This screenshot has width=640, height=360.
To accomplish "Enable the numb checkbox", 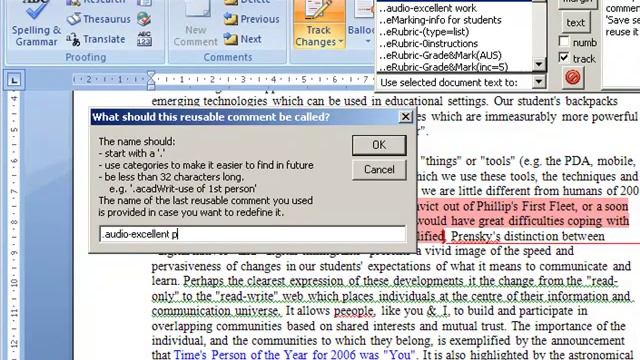I will point(564,42).
